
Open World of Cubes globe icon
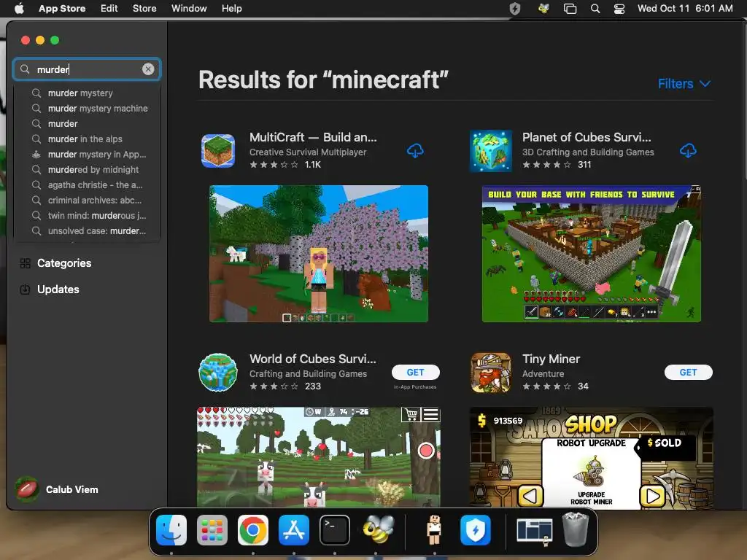217,373
